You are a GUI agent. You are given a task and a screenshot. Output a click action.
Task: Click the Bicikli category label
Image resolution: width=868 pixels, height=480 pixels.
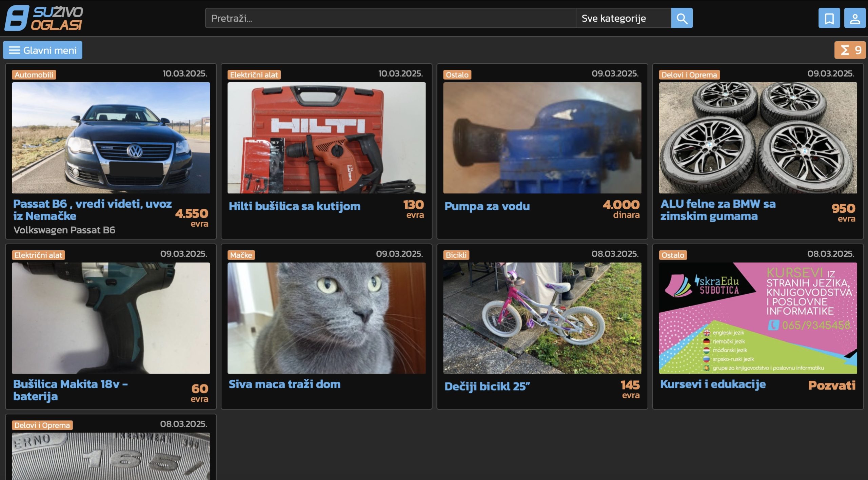456,255
